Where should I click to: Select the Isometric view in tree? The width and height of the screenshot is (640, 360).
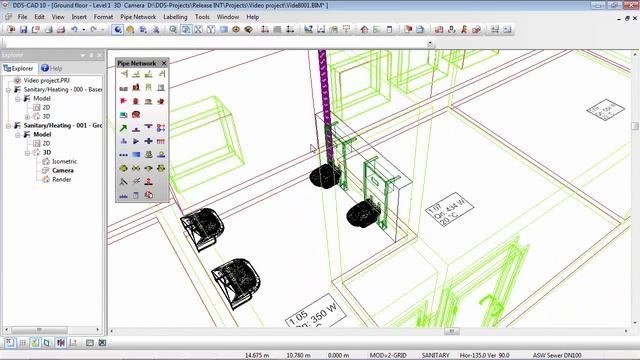(64, 162)
